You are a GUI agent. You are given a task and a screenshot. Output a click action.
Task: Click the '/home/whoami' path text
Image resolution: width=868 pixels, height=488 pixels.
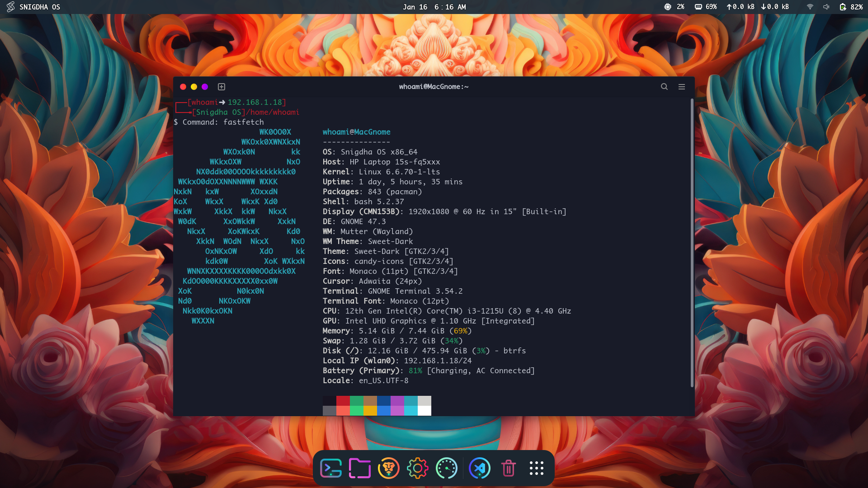[x=273, y=112]
